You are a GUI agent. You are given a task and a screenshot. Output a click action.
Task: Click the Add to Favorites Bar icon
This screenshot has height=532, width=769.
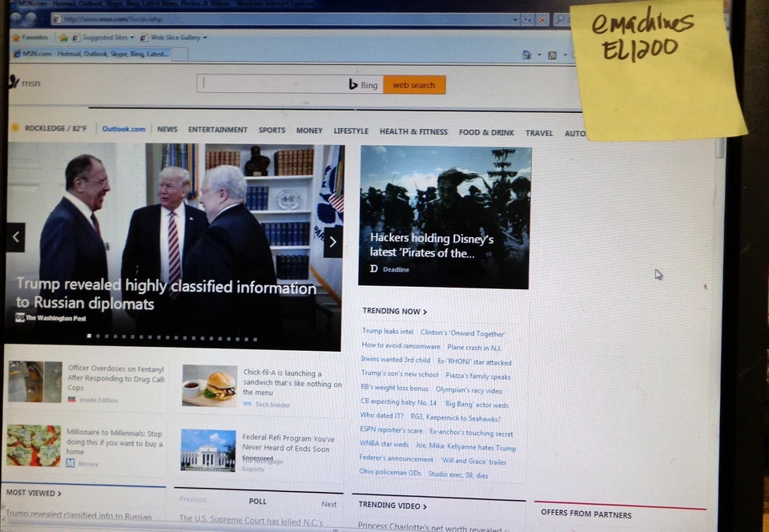pos(64,38)
